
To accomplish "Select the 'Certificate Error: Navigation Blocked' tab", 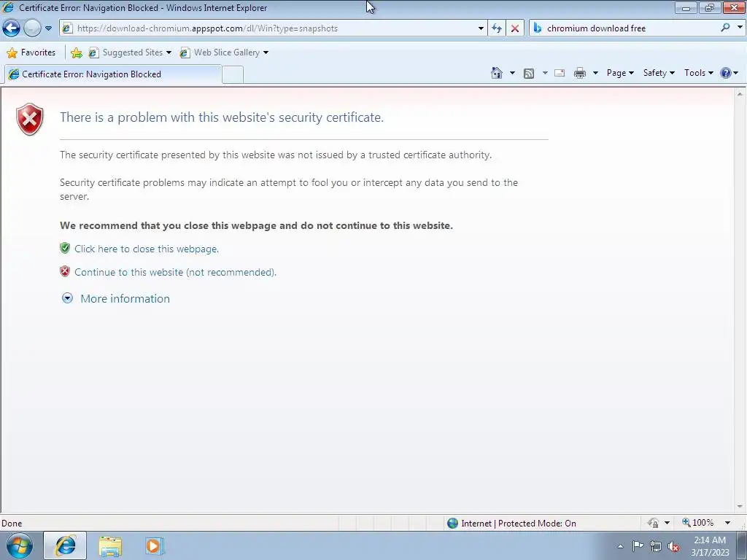I will [x=112, y=74].
